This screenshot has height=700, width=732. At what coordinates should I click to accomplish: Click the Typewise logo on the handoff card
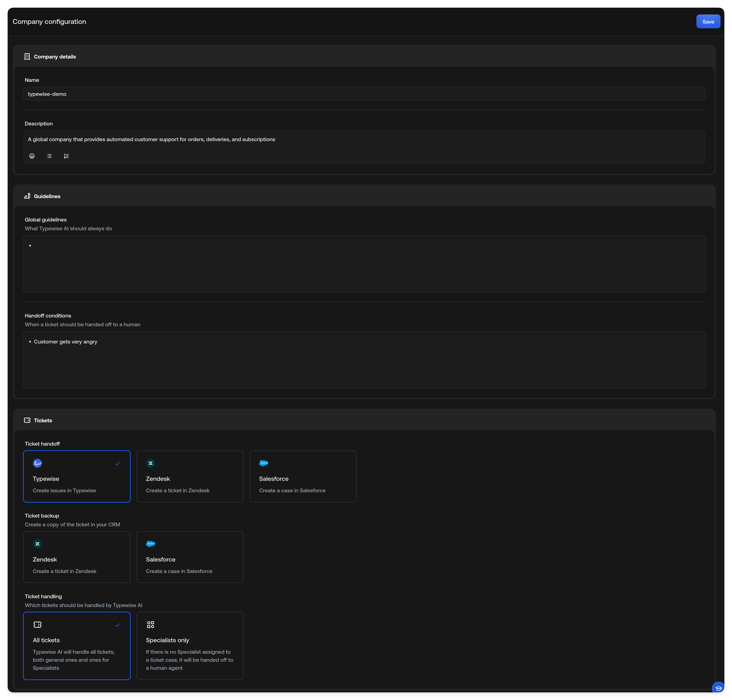[x=37, y=463]
